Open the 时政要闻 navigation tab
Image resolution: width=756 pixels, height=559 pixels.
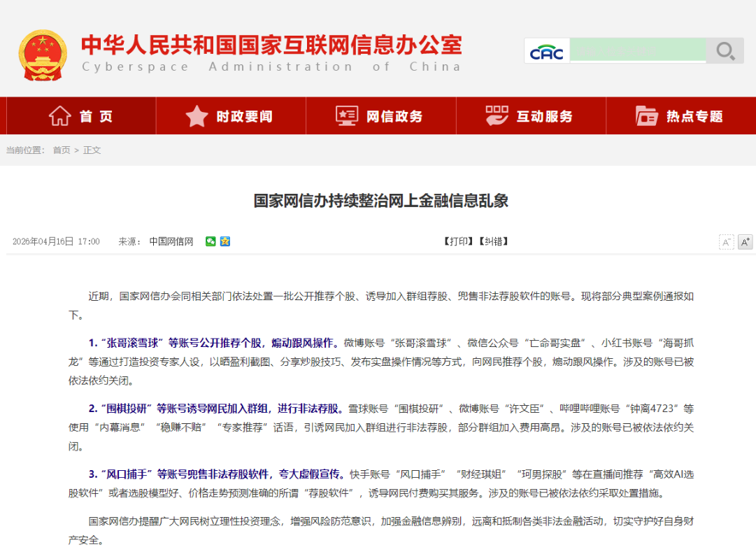pyautogui.click(x=244, y=117)
